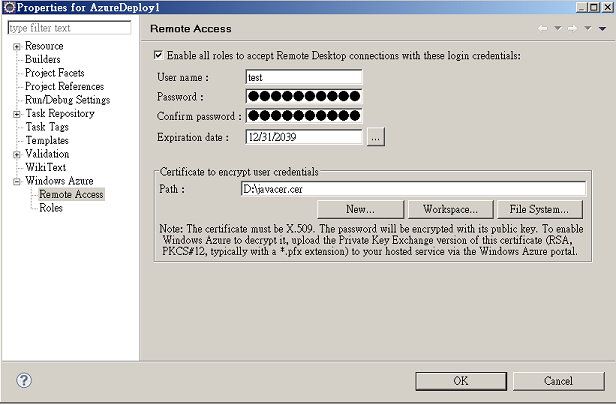Open the back history dropdown arrow
This screenshot has height=405, width=616.
[558, 28]
